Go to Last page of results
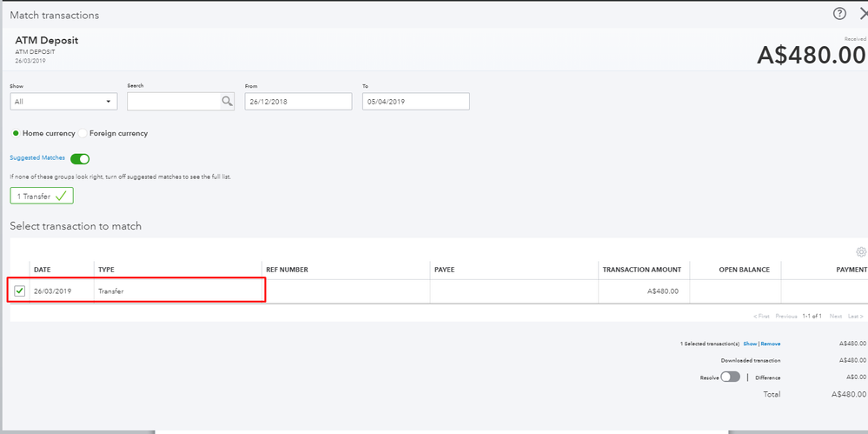868x434 pixels. [856, 316]
